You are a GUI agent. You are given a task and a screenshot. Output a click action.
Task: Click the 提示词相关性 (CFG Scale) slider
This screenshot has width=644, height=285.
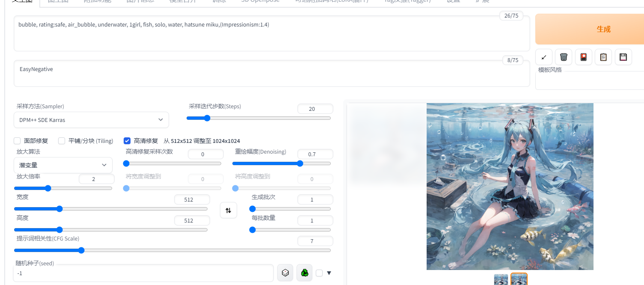pos(172,250)
